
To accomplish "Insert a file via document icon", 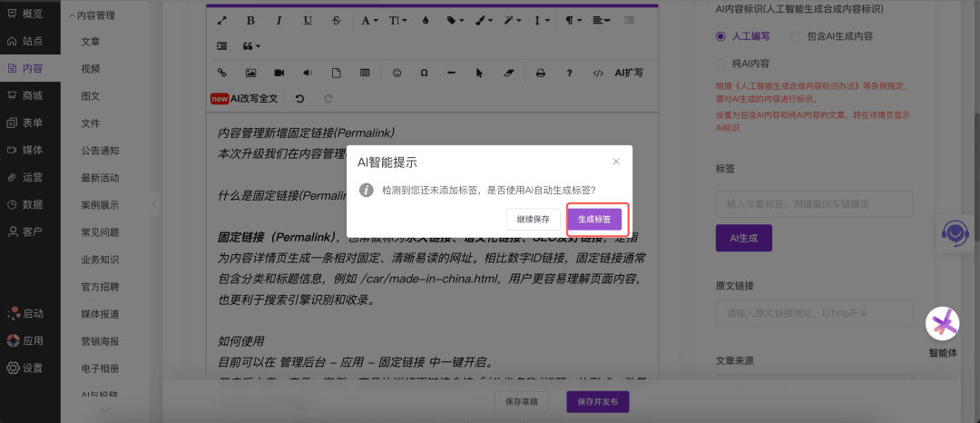I will pos(337,73).
